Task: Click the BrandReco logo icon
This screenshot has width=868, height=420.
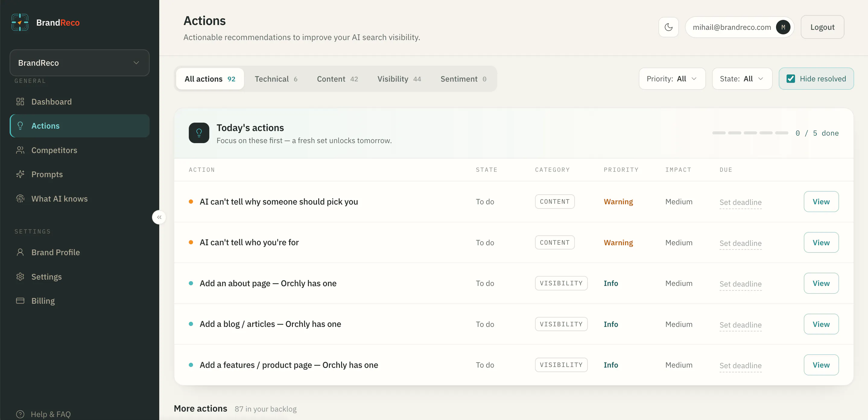Action: [x=20, y=22]
